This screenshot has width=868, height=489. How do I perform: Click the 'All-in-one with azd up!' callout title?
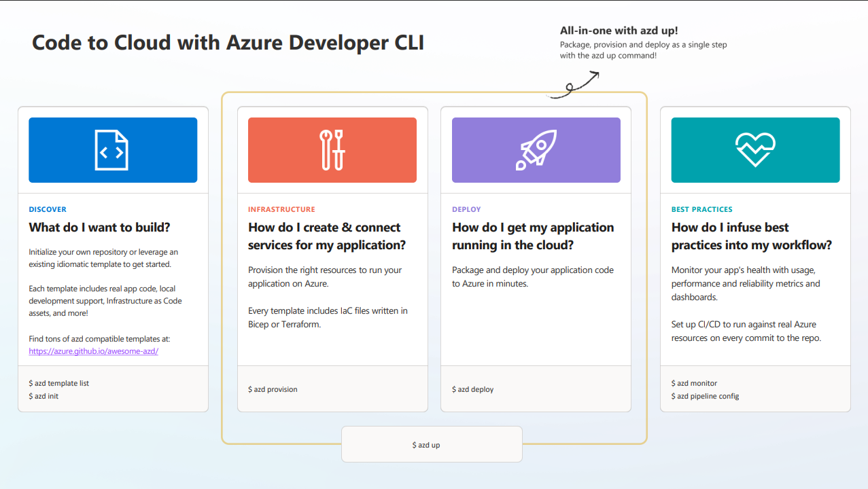pos(619,31)
